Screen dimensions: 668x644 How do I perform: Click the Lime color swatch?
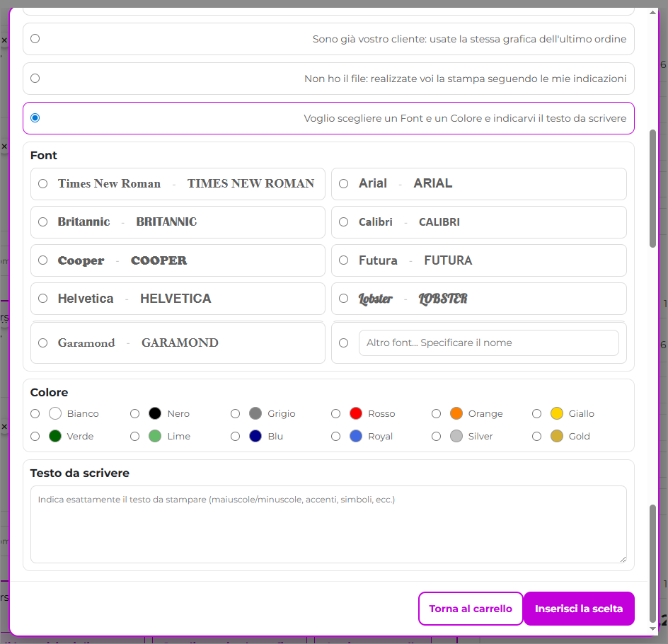click(156, 437)
